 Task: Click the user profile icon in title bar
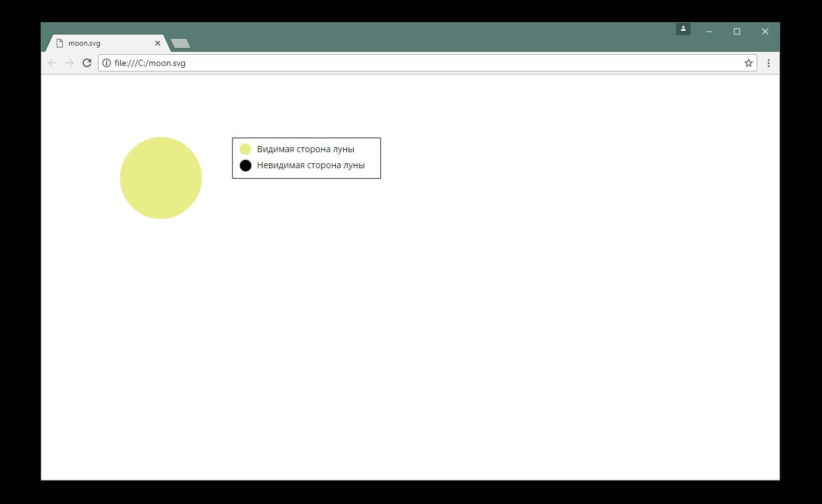[683, 29]
